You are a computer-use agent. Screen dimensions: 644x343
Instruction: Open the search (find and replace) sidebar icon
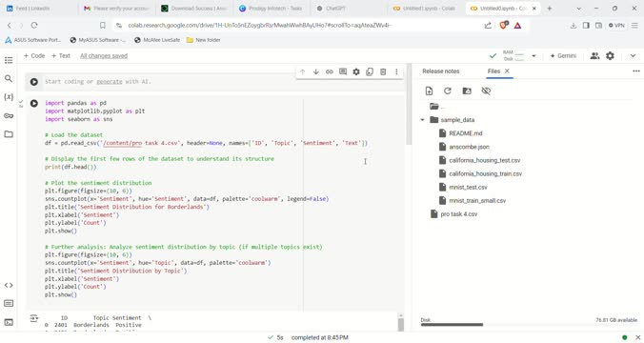(x=9, y=78)
